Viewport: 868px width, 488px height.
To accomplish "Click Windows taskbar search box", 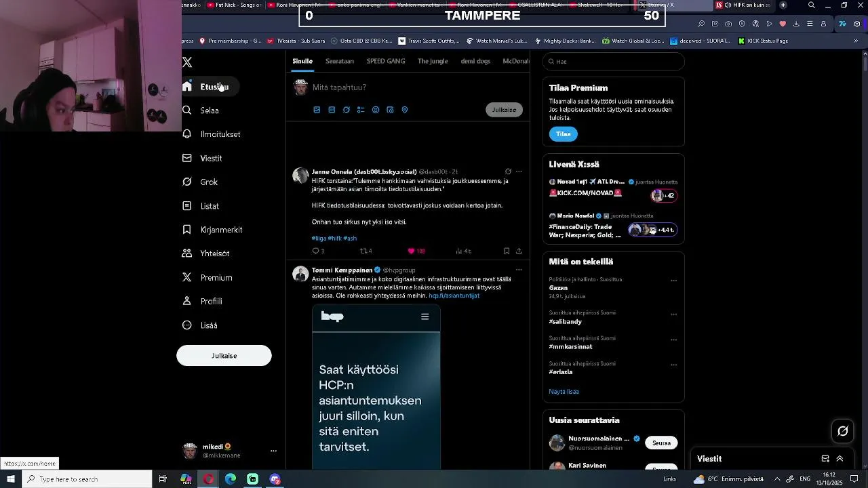I will point(87,479).
